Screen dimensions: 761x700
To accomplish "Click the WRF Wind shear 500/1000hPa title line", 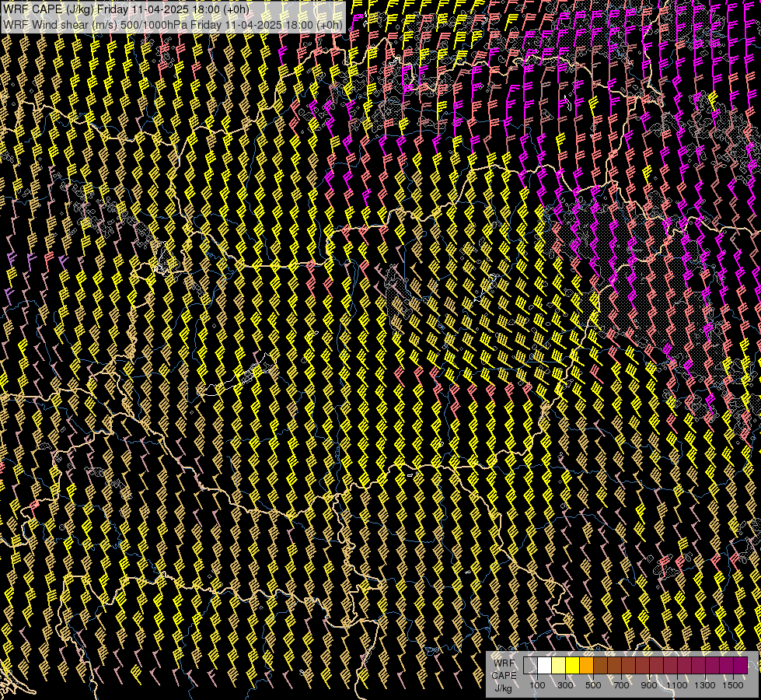I will 173,24.
